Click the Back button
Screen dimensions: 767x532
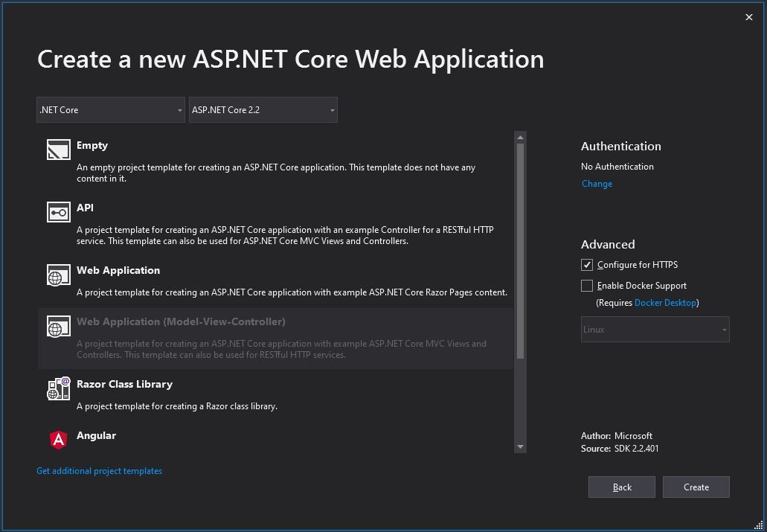[621, 487]
